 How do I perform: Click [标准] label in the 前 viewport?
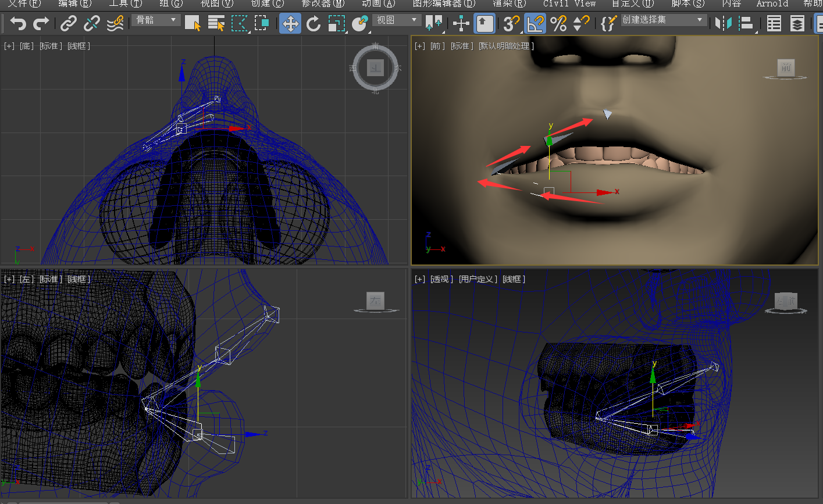(x=462, y=46)
